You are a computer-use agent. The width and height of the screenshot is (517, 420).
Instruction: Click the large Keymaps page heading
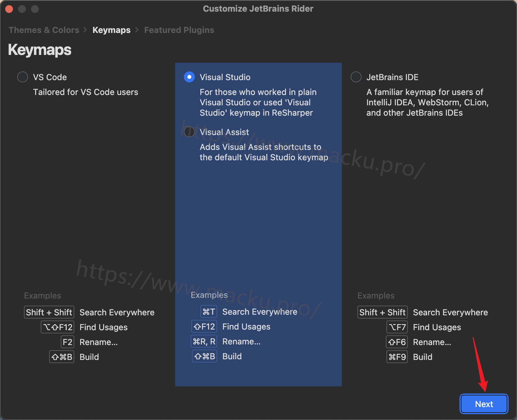point(40,50)
